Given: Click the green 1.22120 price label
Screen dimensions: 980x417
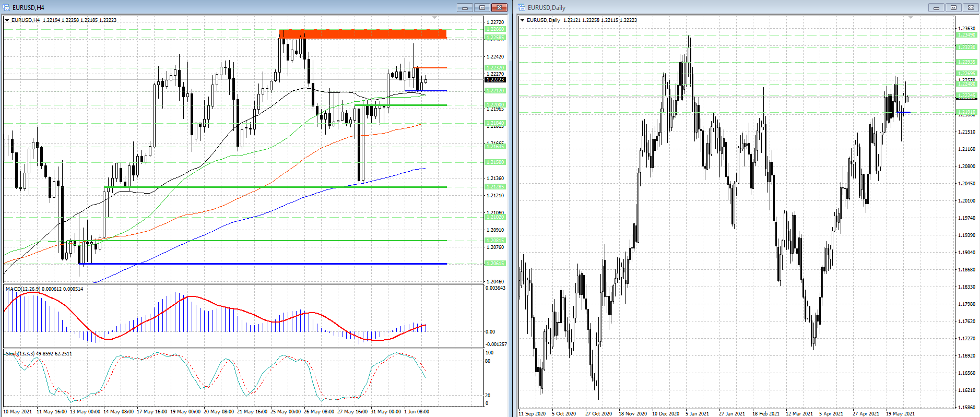Looking at the screenshot, I should [495, 91].
